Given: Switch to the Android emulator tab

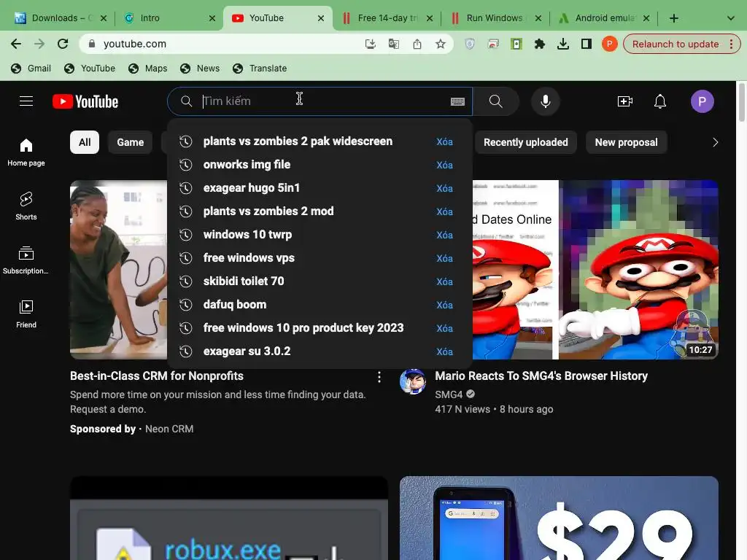Looking at the screenshot, I should (605, 18).
